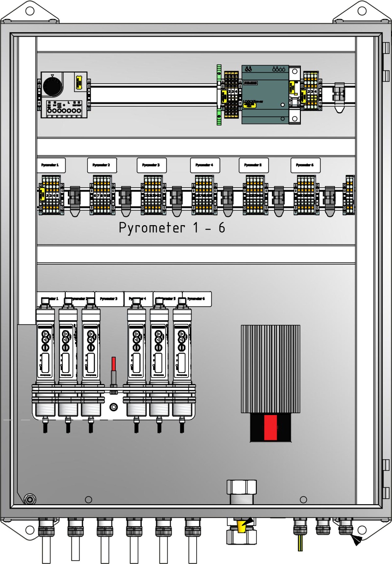Click the Pyrometer 4 terminal row label
Viewport: 392px width, 564px height.
click(x=205, y=165)
